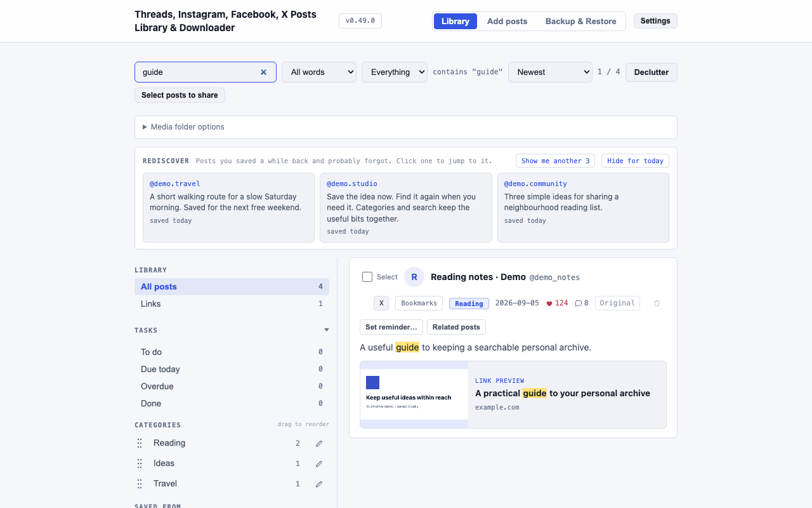Viewport: 812px width, 508px height.
Task: Open the All words dropdown
Action: [x=319, y=72]
